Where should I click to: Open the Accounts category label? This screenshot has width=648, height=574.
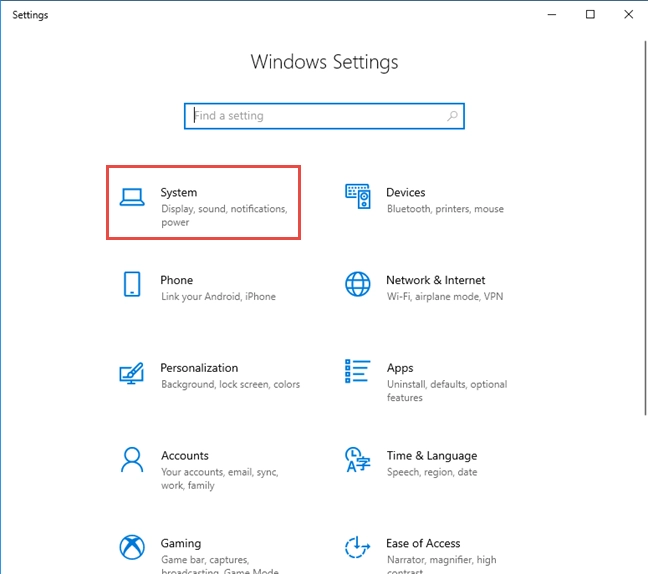point(185,456)
